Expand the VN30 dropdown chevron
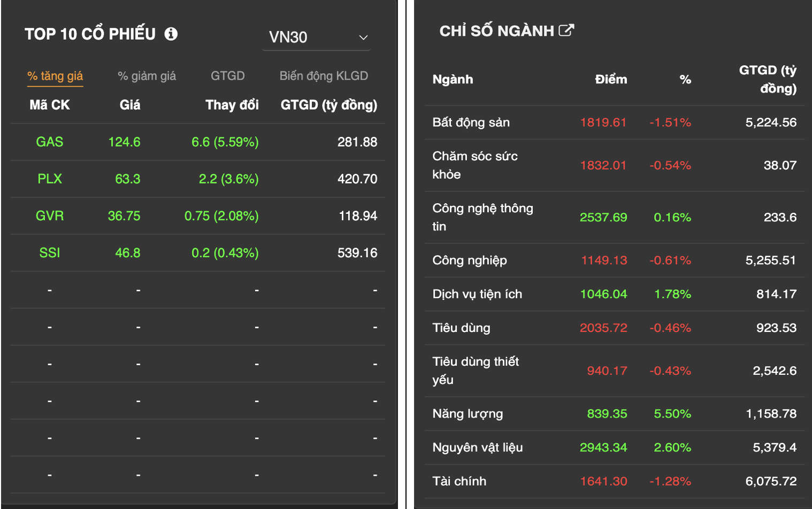Viewport: 812px width, 509px height. [363, 37]
